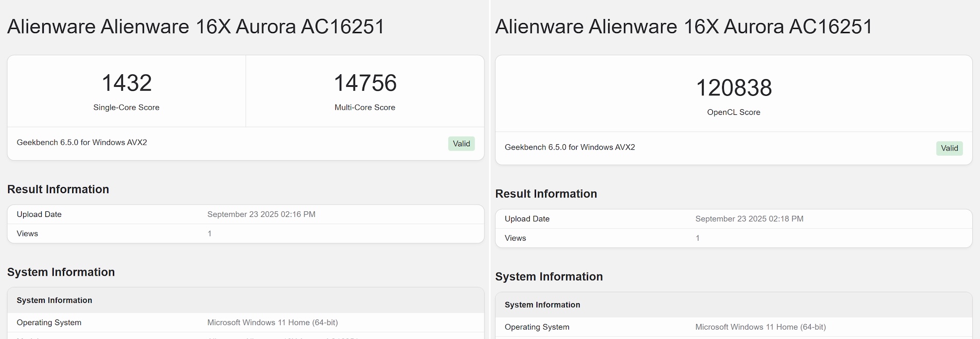Click the Operating System label in the OpenCL result
The height and width of the screenshot is (339, 980).
point(537,327)
